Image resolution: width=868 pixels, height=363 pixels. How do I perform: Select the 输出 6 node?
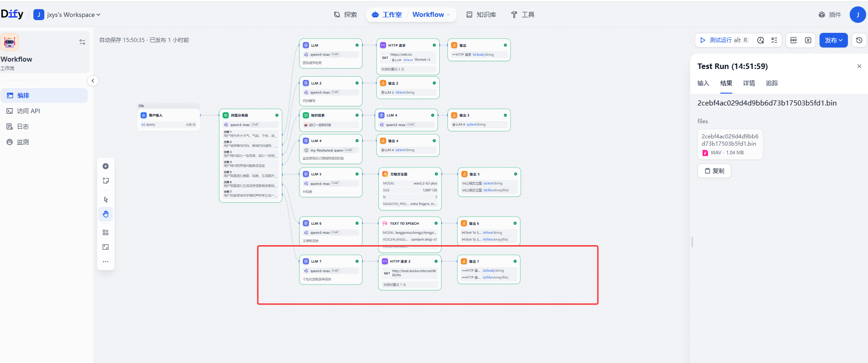pyautogui.click(x=489, y=231)
